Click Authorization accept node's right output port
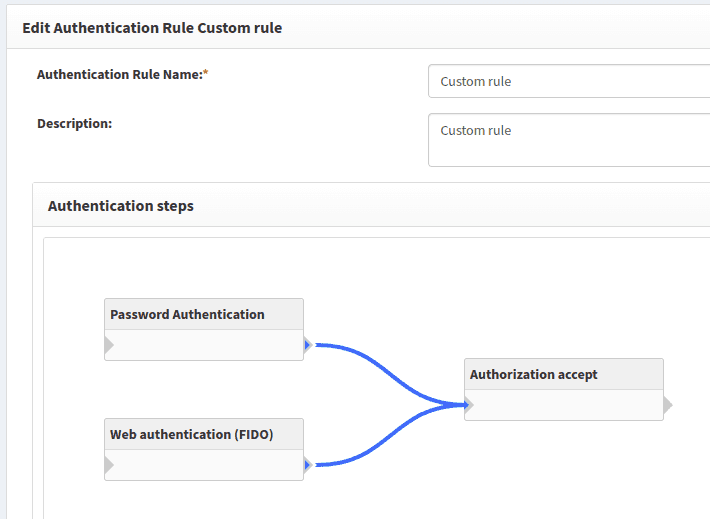Screen dimensions: 710x519 [x=667, y=405]
